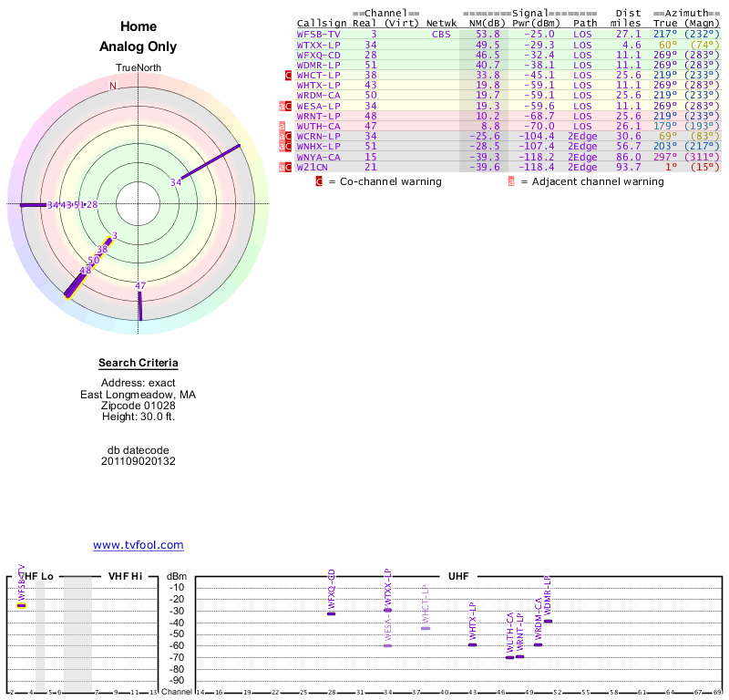Select the WTXX-LP callsign
The height and width of the screenshot is (700, 729).
(x=318, y=45)
